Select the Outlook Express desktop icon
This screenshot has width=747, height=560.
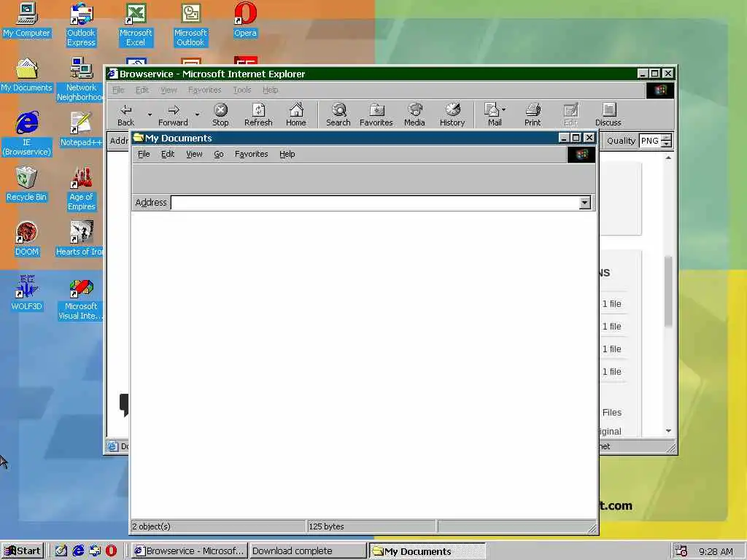[x=81, y=25]
